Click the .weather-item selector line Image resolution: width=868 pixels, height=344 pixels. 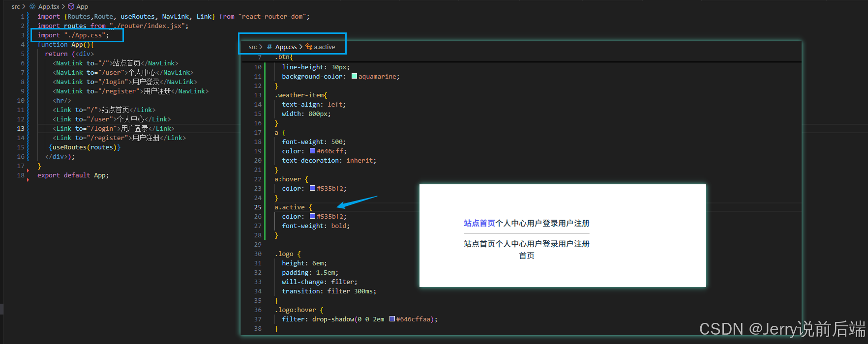(x=301, y=95)
